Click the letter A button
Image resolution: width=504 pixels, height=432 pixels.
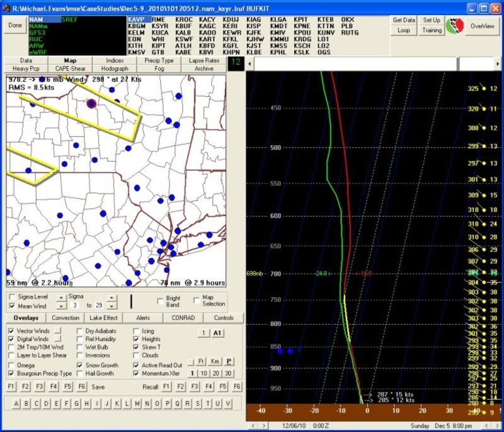coord(16,404)
